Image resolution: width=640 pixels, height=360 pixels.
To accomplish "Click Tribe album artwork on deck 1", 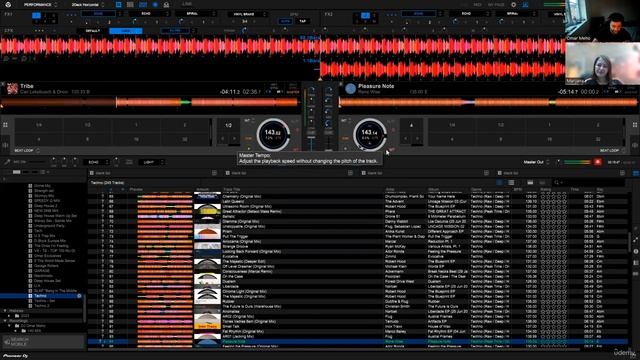I will coord(12,89).
